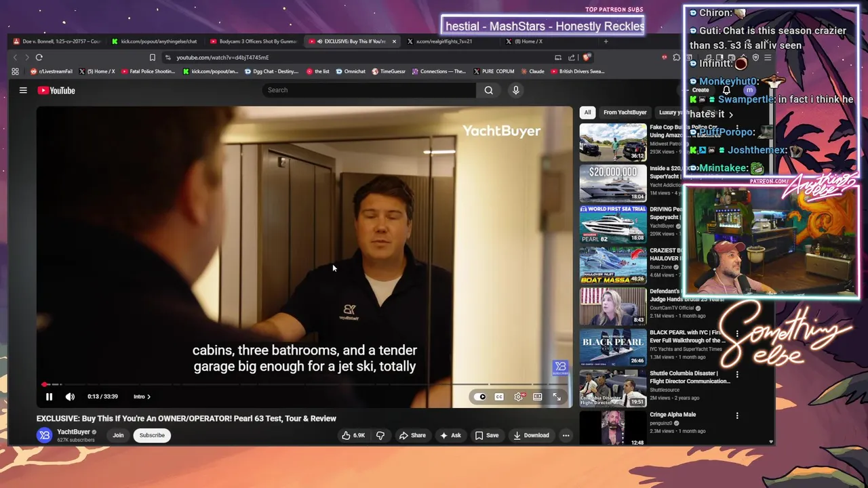Open a new browser tab with plus
Image resolution: width=868 pixels, height=488 pixels.
(x=606, y=41)
